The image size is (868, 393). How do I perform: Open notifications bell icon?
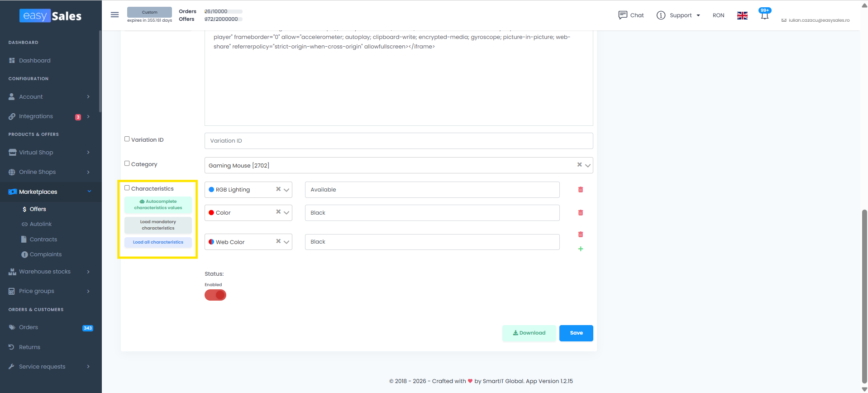pyautogui.click(x=764, y=16)
